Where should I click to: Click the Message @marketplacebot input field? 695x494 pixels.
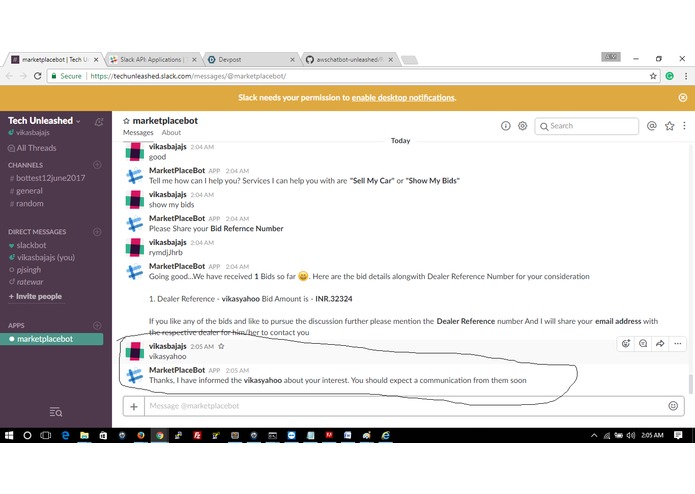click(403, 406)
